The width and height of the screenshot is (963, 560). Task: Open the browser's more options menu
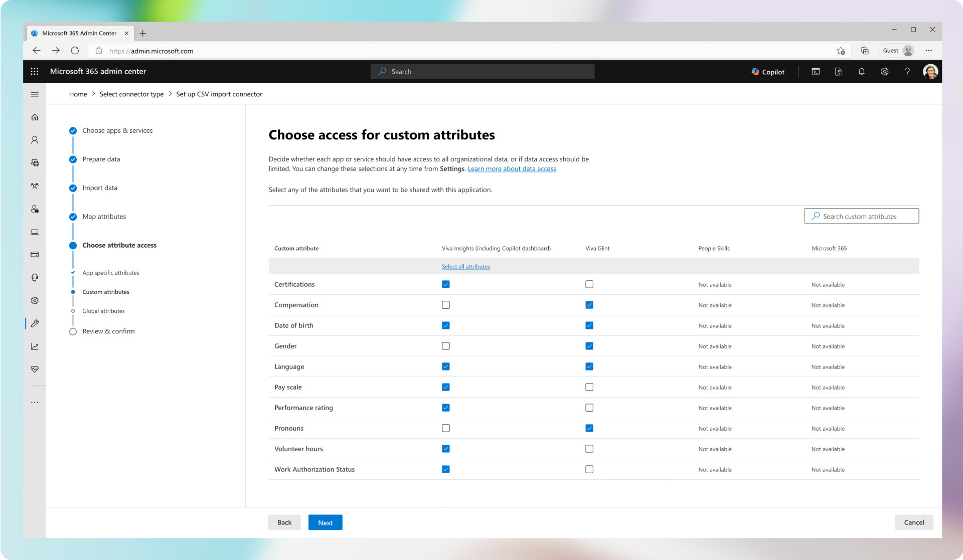tap(929, 51)
